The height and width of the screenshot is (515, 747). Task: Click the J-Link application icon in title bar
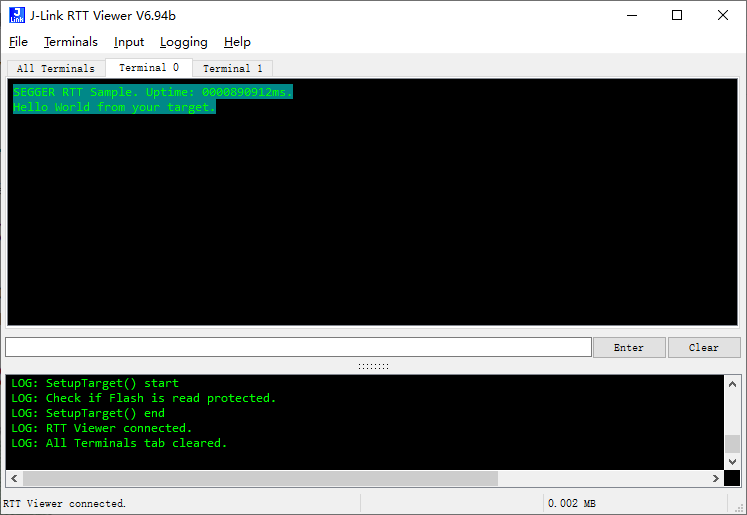click(x=17, y=15)
